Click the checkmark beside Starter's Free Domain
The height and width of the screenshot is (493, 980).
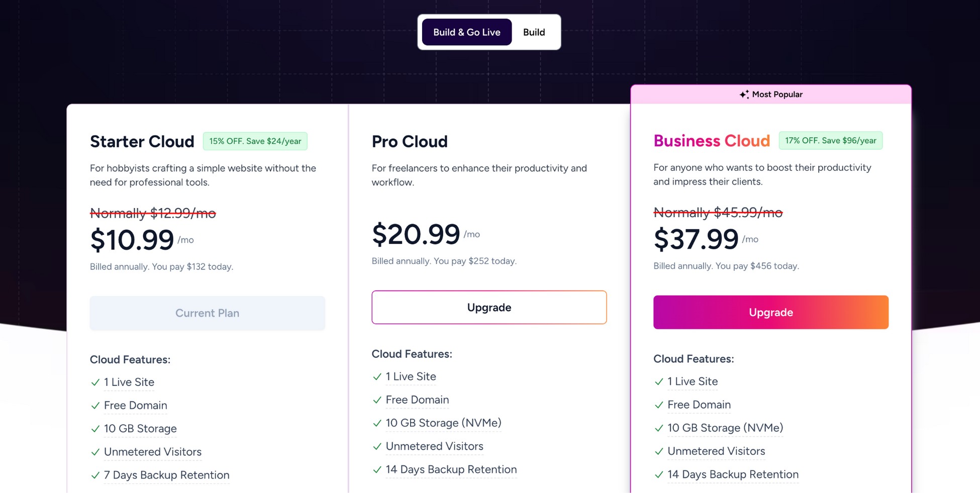(x=95, y=406)
